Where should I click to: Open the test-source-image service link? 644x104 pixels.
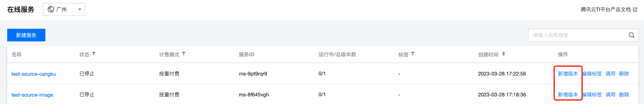(32, 95)
